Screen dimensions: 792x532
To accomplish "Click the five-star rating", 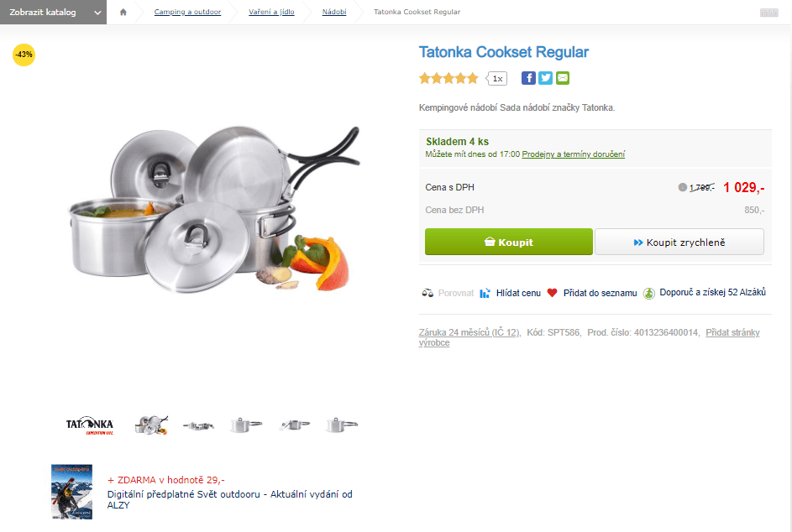I will pyautogui.click(x=448, y=78).
